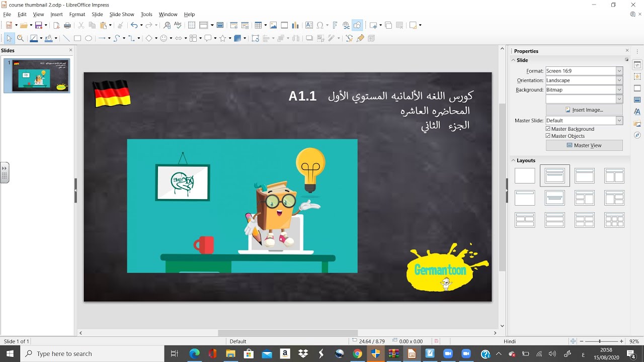Viewport: 644px width, 362px height.
Task: Click the horizontal scrollbar below the slide
Action: click(x=287, y=333)
